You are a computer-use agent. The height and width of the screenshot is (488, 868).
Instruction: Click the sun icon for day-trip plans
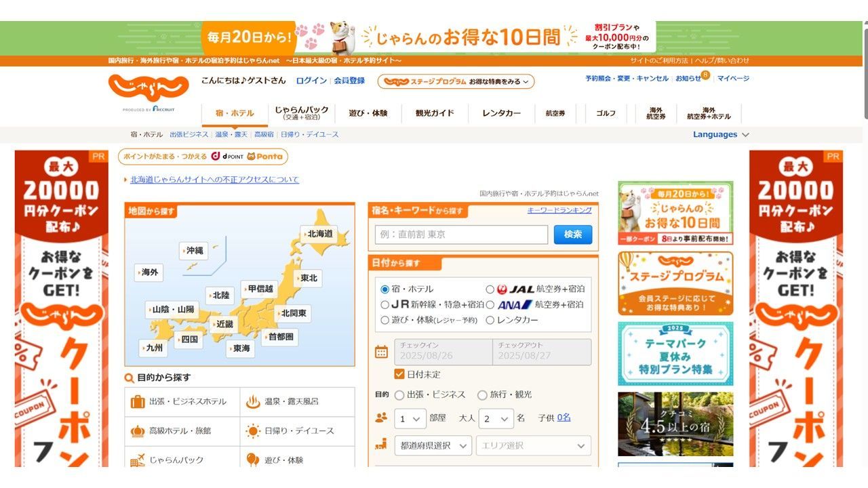(253, 431)
